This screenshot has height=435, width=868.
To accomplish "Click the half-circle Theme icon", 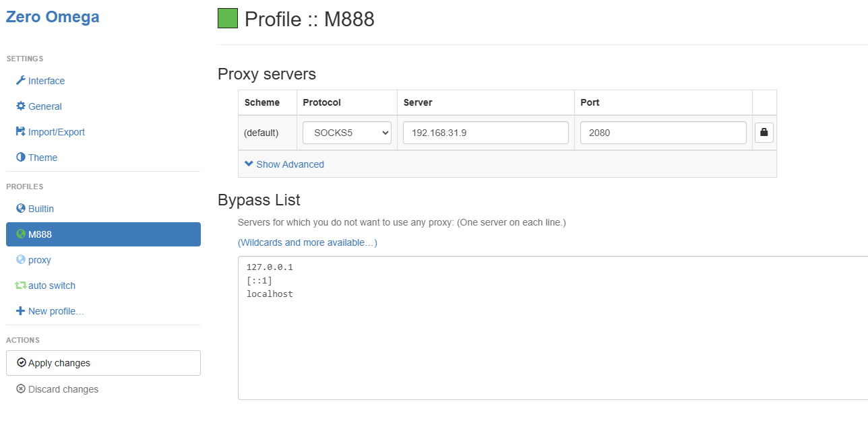I will [x=20, y=158].
